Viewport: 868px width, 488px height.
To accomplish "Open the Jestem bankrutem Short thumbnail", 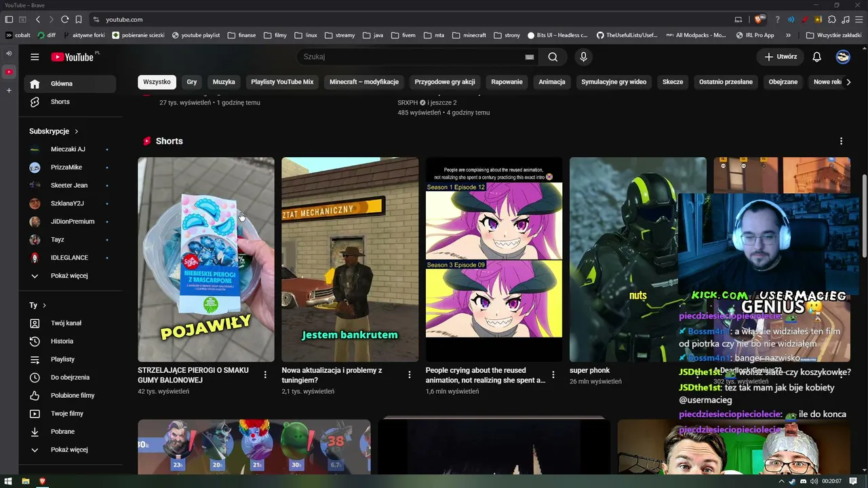I will pos(350,260).
